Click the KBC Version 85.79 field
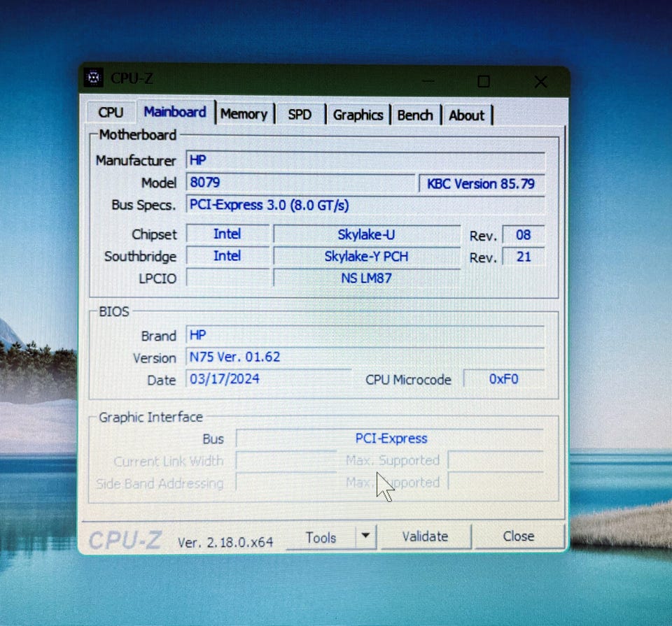The image size is (672, 626). coord(482,184)
